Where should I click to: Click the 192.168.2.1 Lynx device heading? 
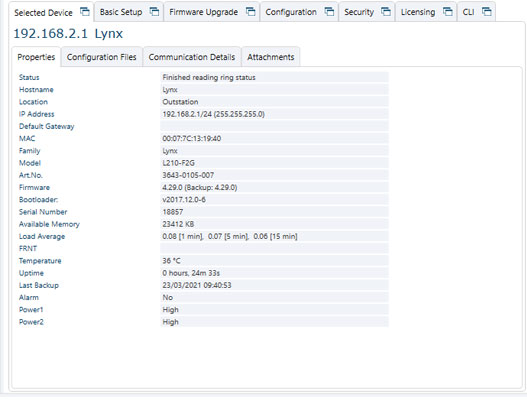(68, 34)
